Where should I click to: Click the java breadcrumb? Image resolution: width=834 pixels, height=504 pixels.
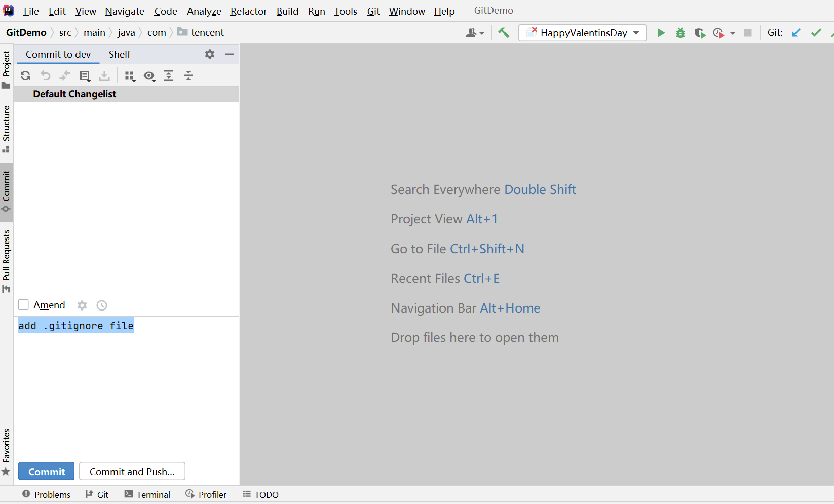pyautogui.click(x=126, y=33)
